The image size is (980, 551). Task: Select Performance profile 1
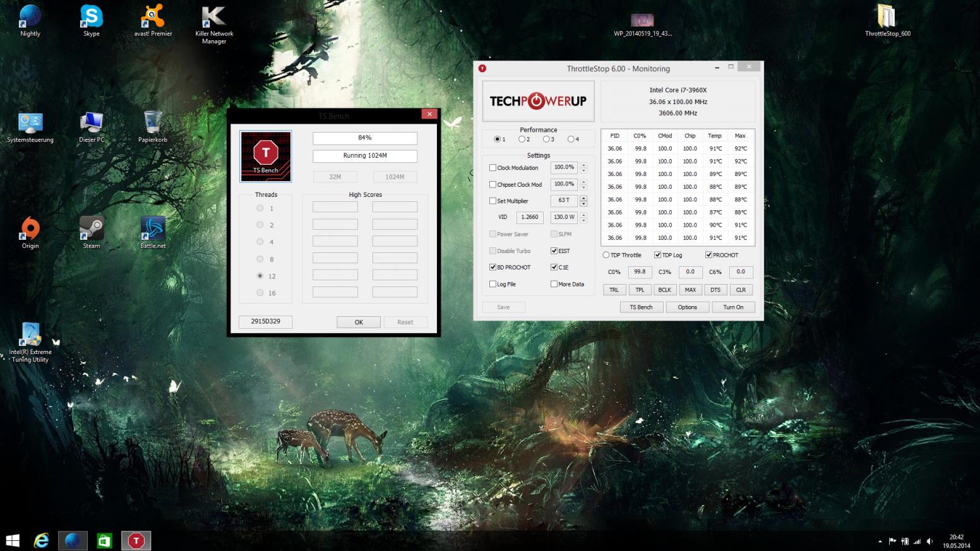[x=498, y=139]
